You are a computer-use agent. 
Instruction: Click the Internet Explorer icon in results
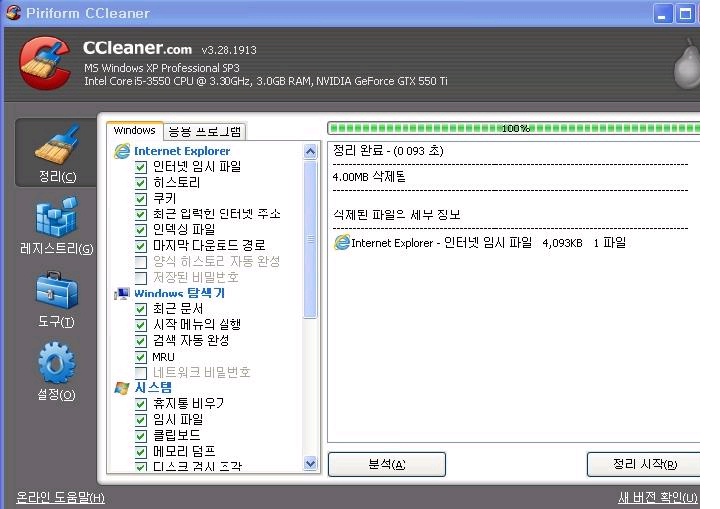point(342,243)
